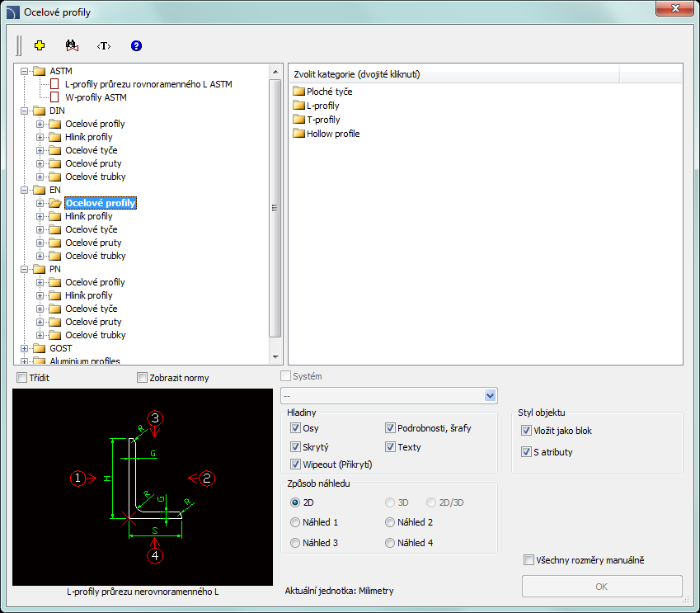Collapse the DIN tree node
The image size is (700, 613).
point(24,111)
